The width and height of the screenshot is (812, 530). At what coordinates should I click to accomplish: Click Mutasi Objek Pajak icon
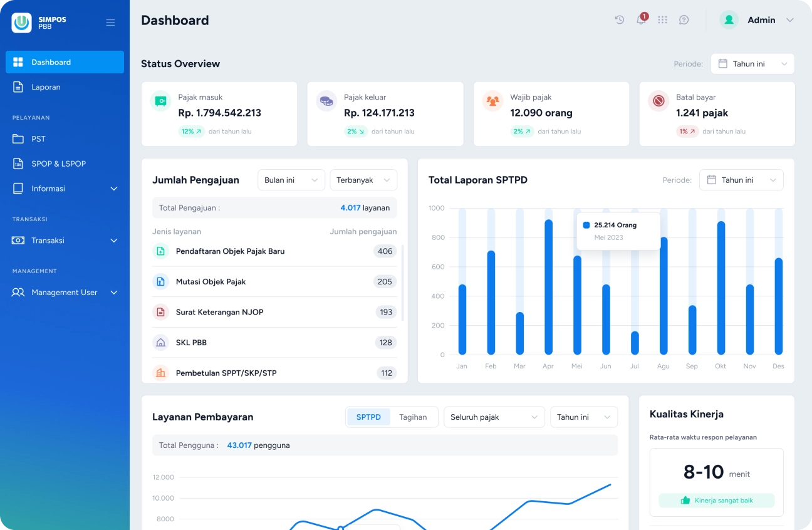[161, 282]
